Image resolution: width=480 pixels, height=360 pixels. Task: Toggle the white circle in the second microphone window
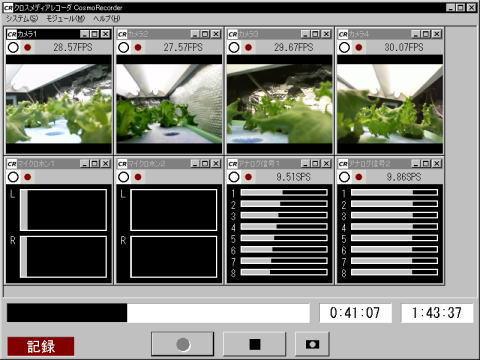coord(124,177)
